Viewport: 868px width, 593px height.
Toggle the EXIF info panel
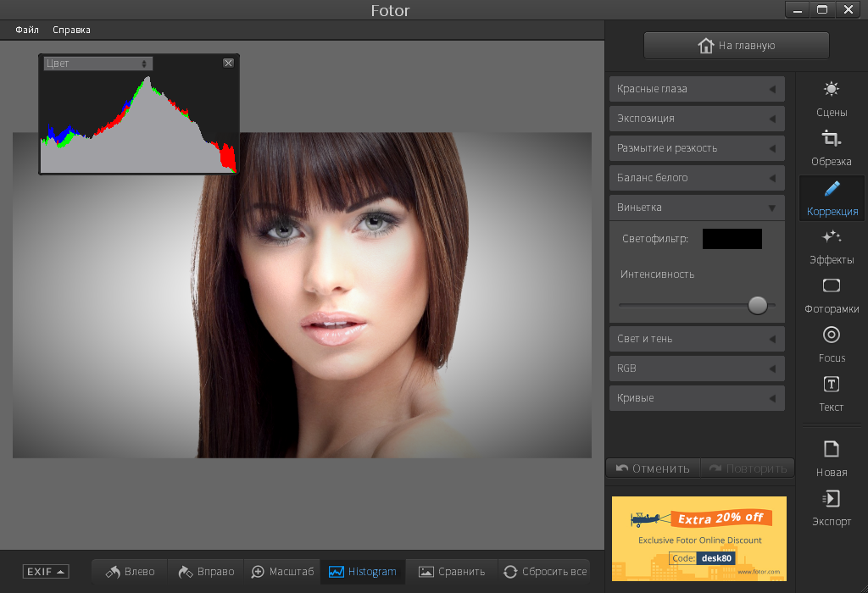click(x=46, y=572)
